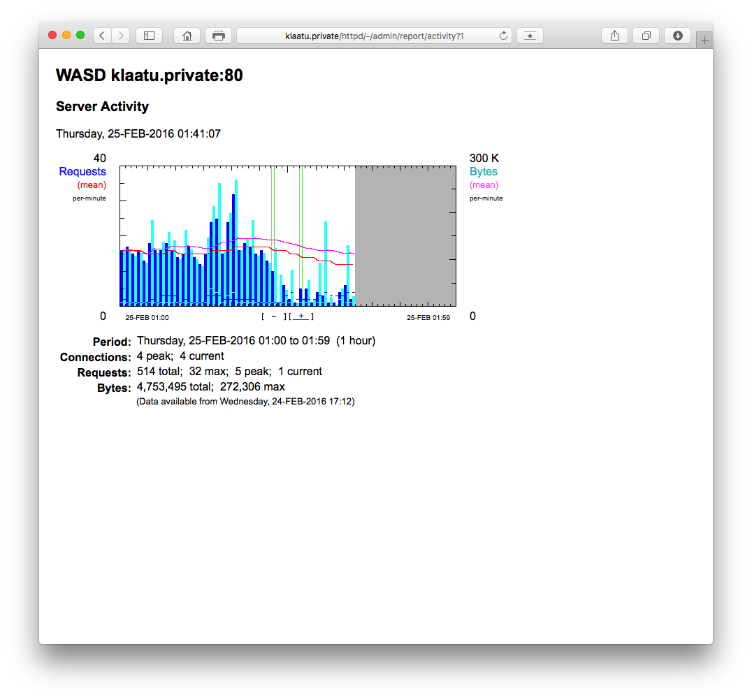
Task: Open the Top Sites bookmarks button
Action: (530, 36)
